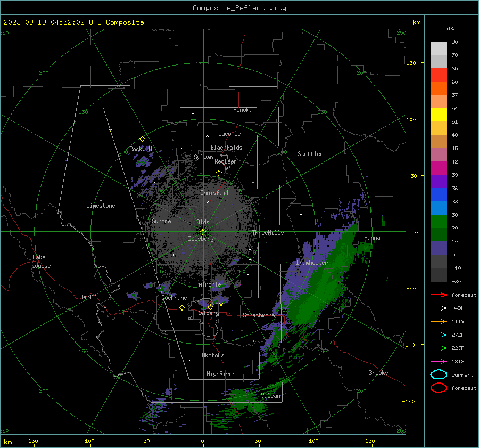The height and width of the screenshot is (448, 479).
Task: Click the 'Strathmore' city label
Action: [x=259, y=315]
